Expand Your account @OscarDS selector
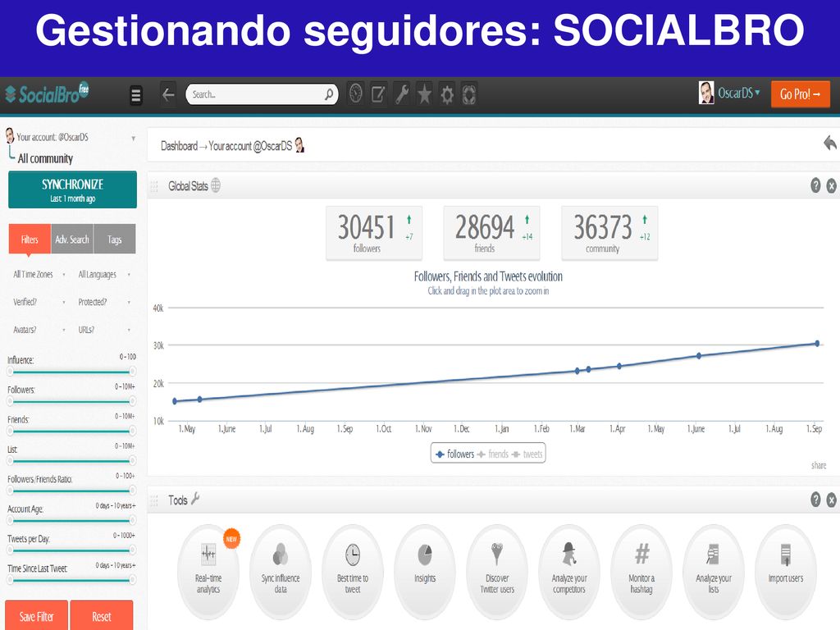This screenshot has height=630, width=840. click(x=71, y=137)
